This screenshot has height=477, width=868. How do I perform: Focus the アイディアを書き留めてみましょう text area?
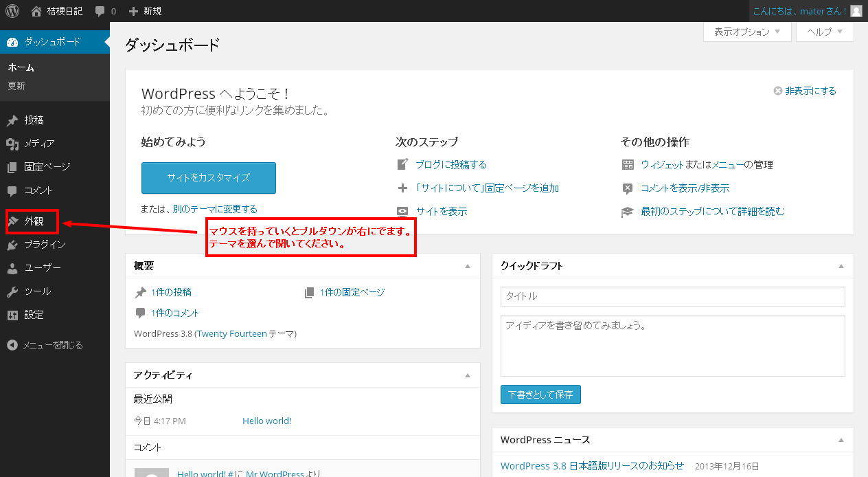[x=673, y=346]
